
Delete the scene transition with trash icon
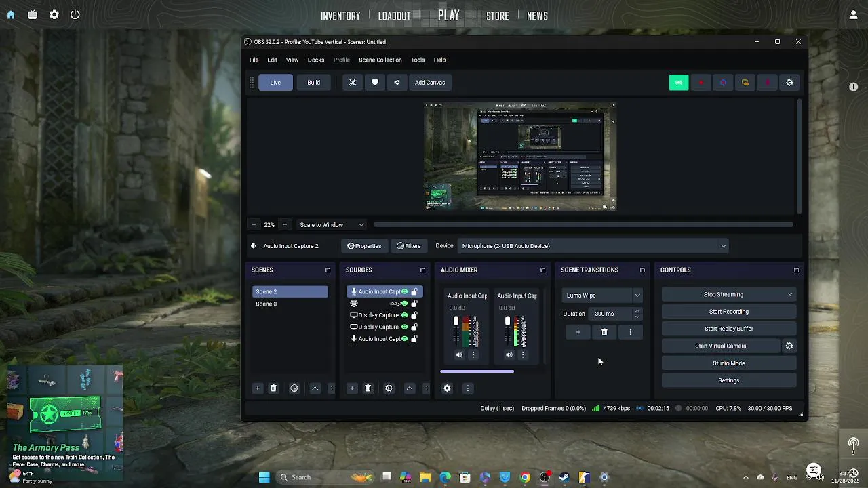[x=604, y=332]
